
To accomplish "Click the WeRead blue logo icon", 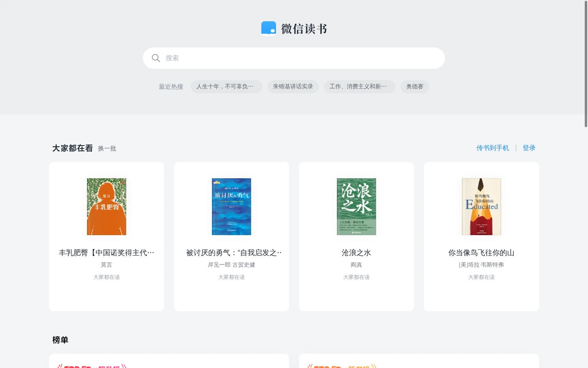I will point(269,29).
